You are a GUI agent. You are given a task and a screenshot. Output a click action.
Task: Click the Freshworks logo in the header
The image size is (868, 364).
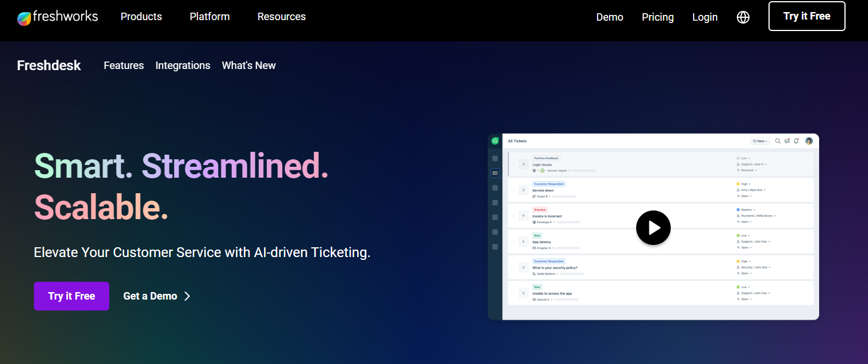point(58,17)
